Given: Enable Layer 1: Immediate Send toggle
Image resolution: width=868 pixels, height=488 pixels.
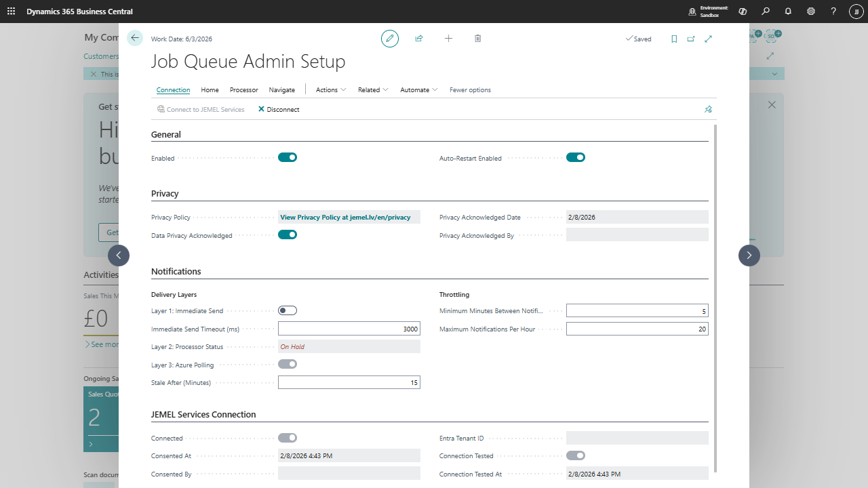Looking at the screenshot, I should (288, 311).
